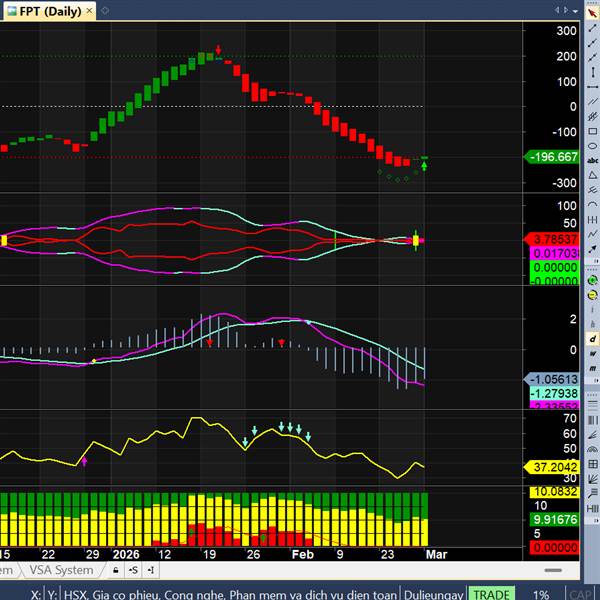Select the vertical line tool
Image resolution: width=600 pixels, height=600 pixels.
pyautogui.click(x=592, y=72)
